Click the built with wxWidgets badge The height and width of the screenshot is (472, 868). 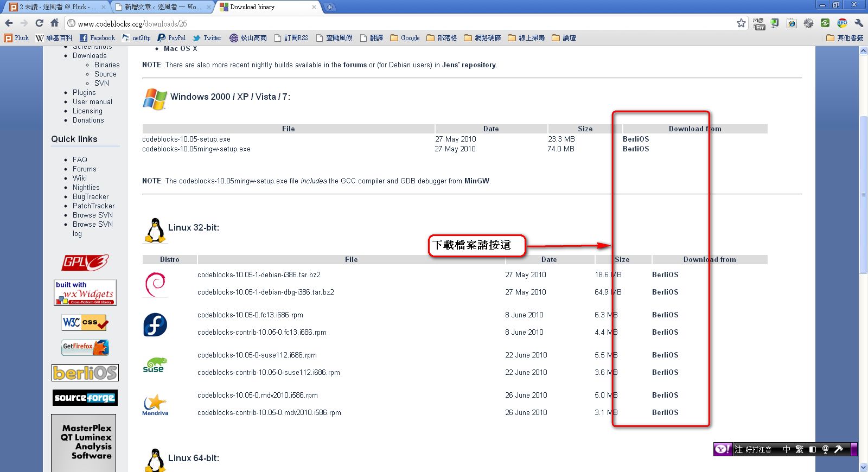[x=85, y=292]
